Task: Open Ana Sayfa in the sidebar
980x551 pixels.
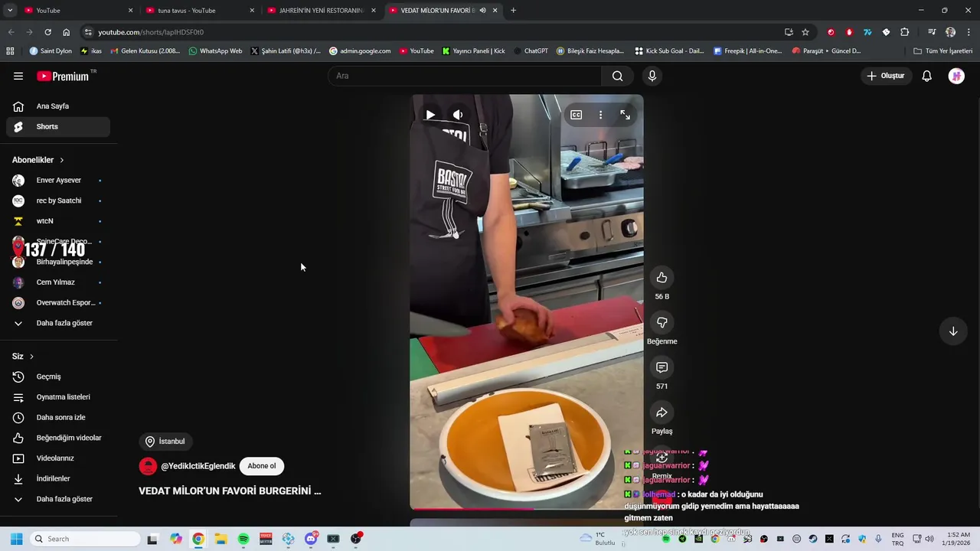Action: pyautogui.click(x=58, y=106)
